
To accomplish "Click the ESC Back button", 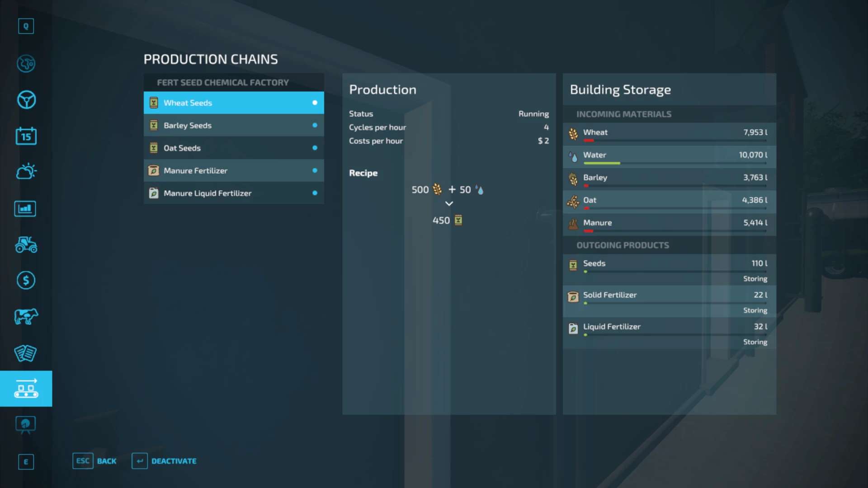I will pos(95,461).
